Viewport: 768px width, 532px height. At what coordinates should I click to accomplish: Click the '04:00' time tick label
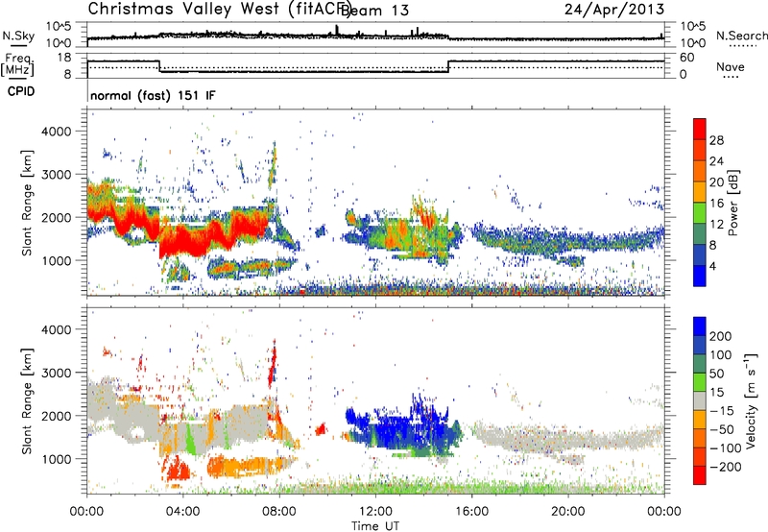point(182,512)
